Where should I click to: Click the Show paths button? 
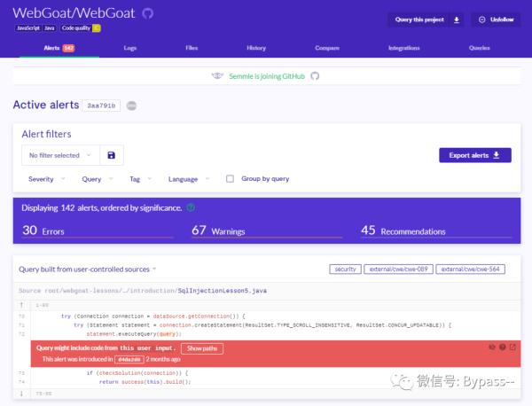click(x=202, y=348)
